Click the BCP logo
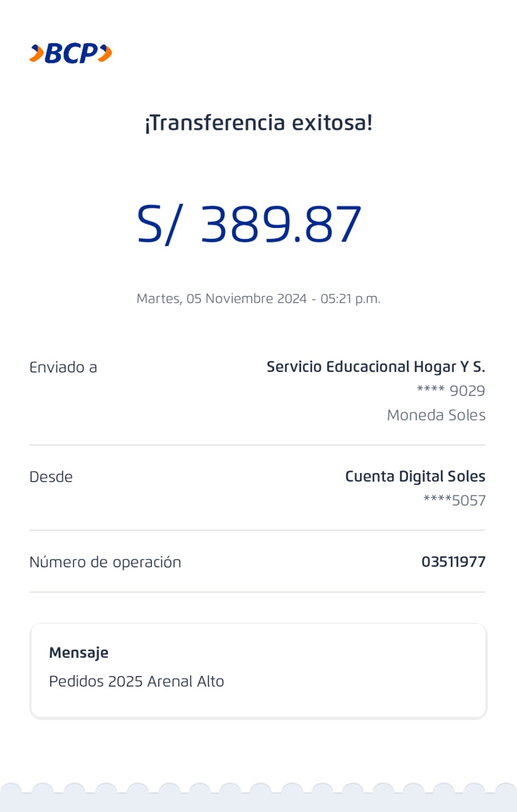 71,53
